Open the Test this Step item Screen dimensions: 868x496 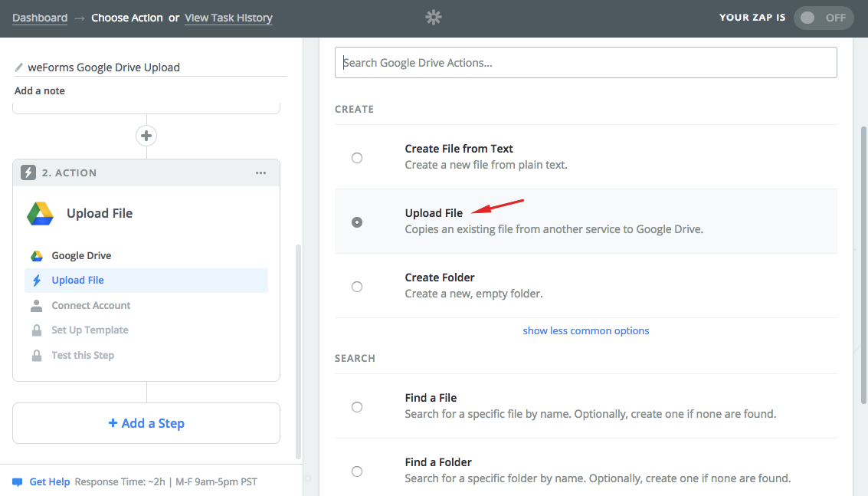[83, 355]
